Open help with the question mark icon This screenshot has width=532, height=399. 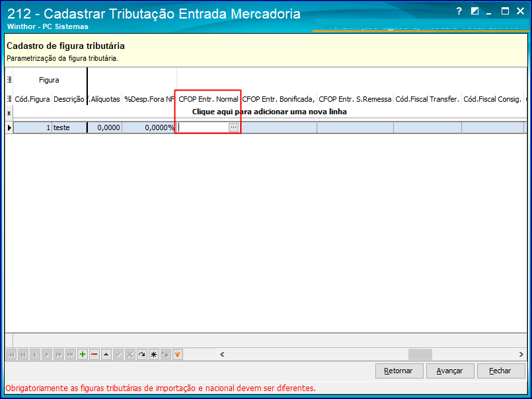[x=459, y=11]
